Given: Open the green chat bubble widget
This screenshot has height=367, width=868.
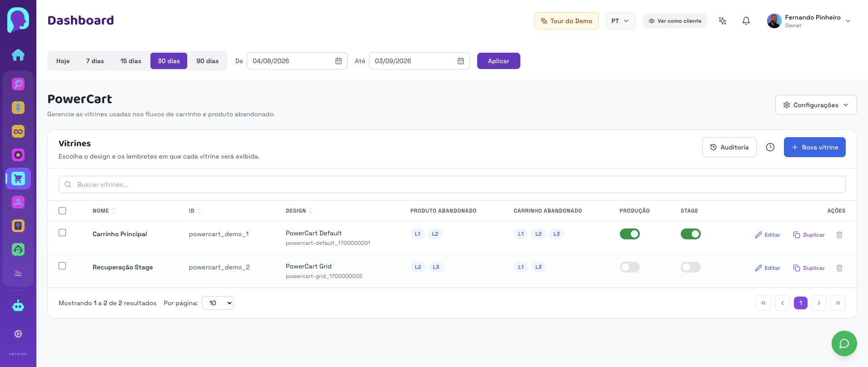Looking at the screenshot, I should (x=844, y=343).
